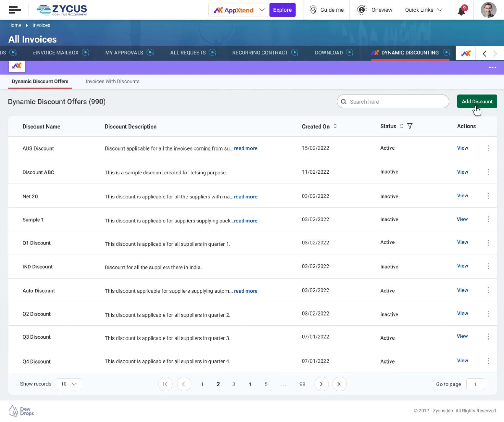Switch to Invoices With Discounts tab

click(112, 82)
